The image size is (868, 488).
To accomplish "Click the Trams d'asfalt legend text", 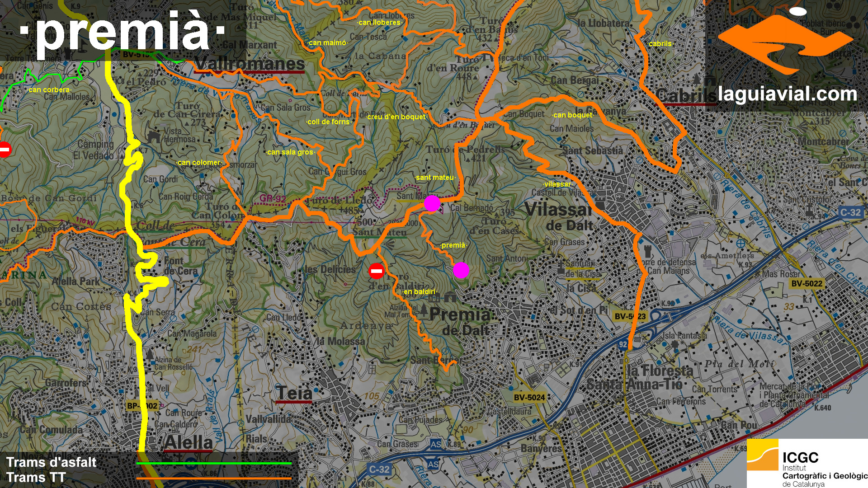I will (x=51, y=462).
